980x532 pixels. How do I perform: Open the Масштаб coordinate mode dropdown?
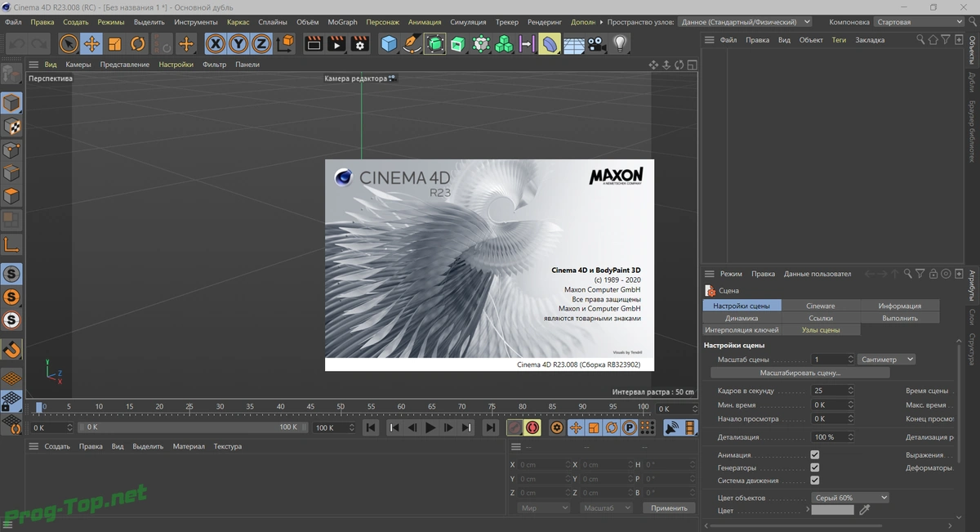point(607,507)
